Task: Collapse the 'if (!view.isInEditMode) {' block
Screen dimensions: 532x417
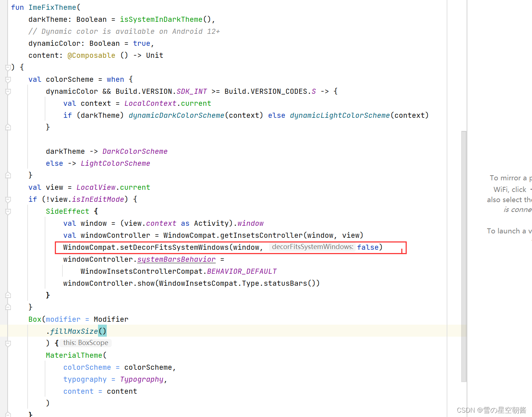Action: click(x=8, y=199)
